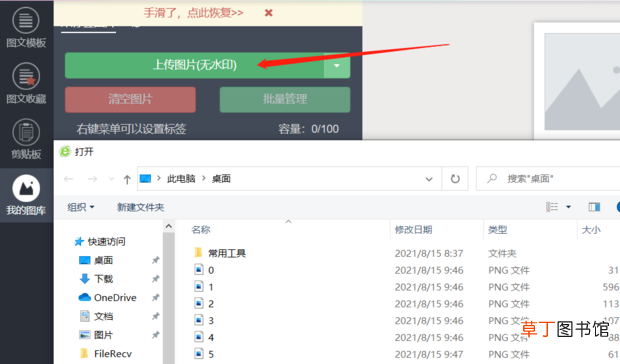Click 上传图片(无水印) upload button
This screenshot has width=620, height=364.
195,65
